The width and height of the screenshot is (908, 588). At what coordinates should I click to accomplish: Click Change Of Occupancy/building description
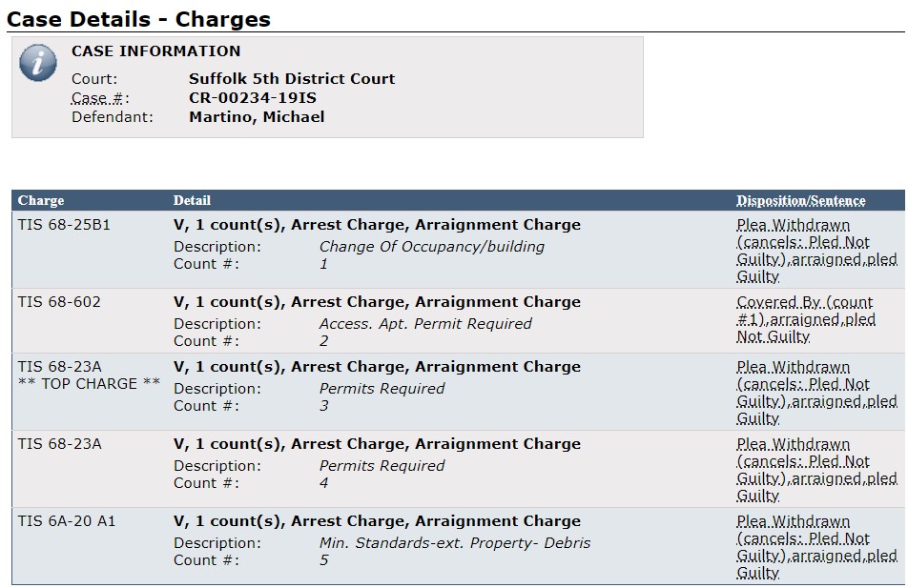(x=432, y=247)
